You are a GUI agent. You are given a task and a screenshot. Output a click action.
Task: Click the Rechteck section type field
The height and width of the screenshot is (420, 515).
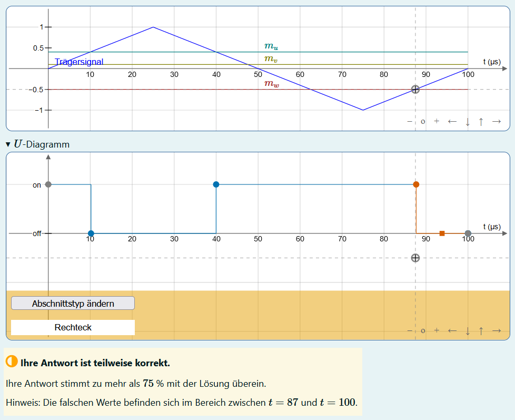point(73,327)
